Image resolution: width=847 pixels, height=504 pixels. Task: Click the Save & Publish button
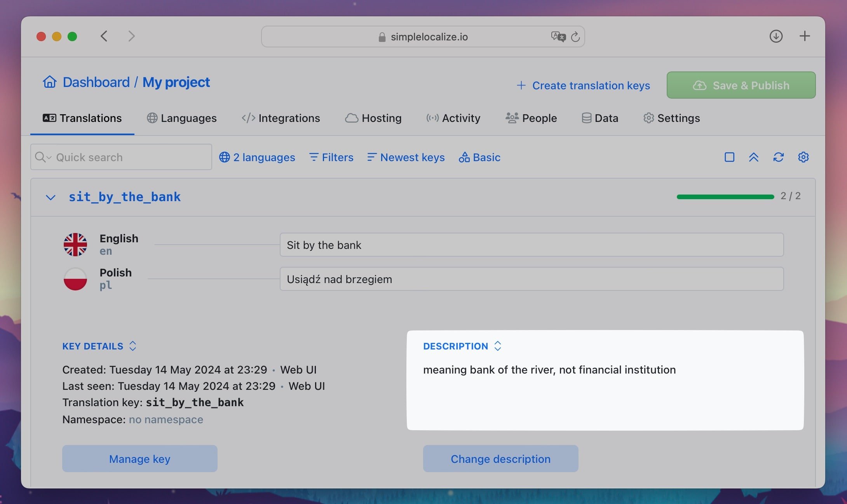(741, 85)
